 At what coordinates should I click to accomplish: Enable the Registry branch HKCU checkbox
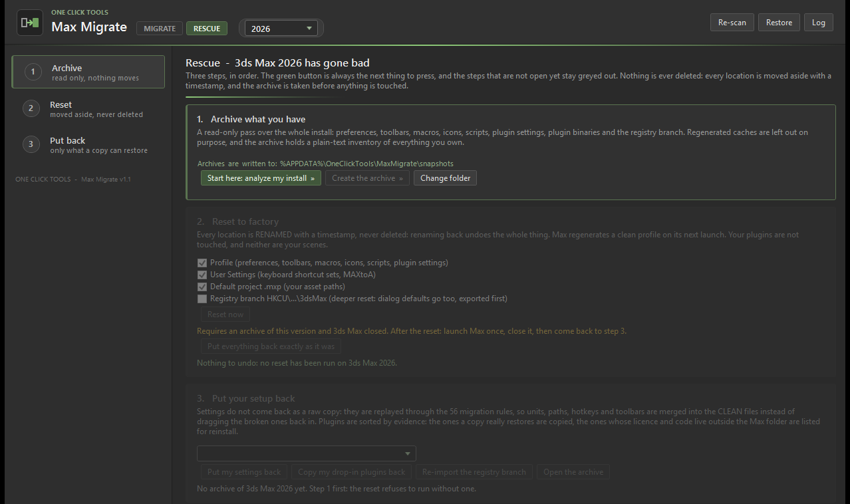[202, 299]
